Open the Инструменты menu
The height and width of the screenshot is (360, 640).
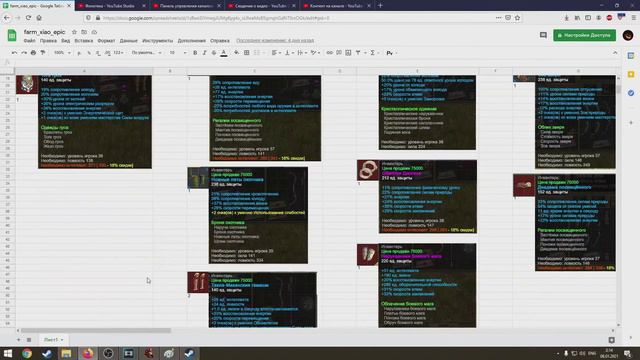click(x=158, y=41)
